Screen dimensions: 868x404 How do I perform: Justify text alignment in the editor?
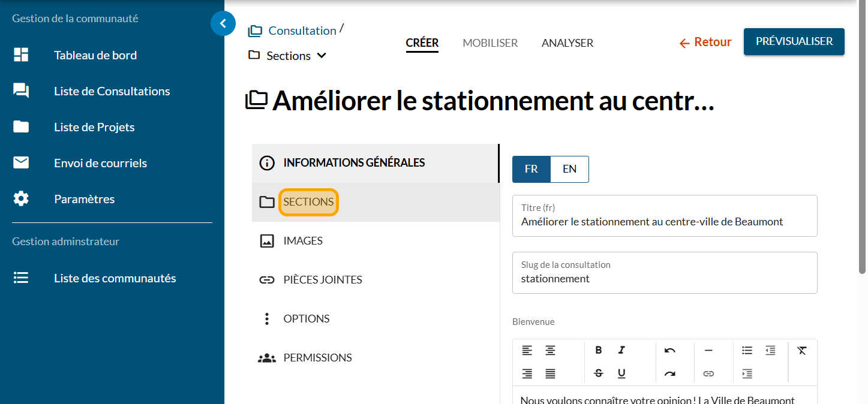coord(550,373)
